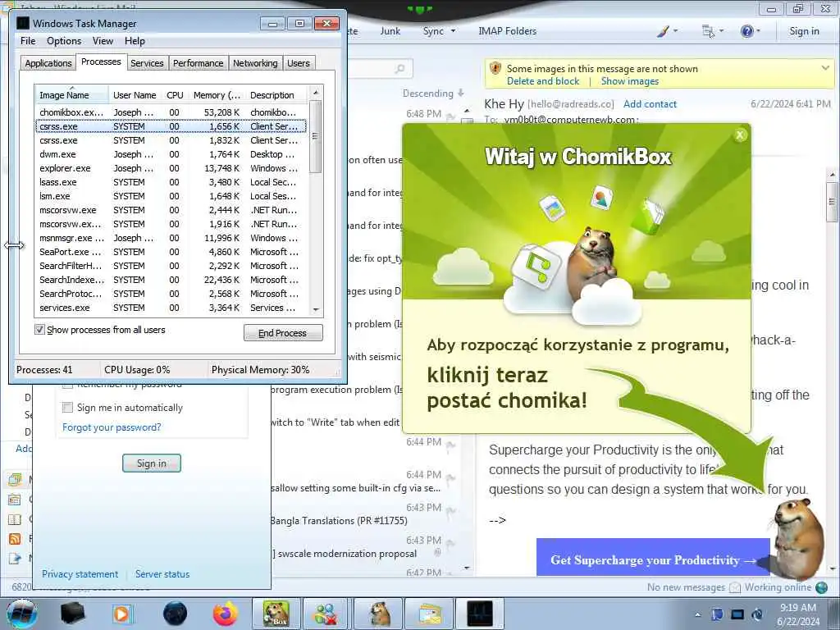Click the reading pane vertical scrollbar thumb
The height and width of the screenshot is (630, 840).
click(x=832, y=202)
